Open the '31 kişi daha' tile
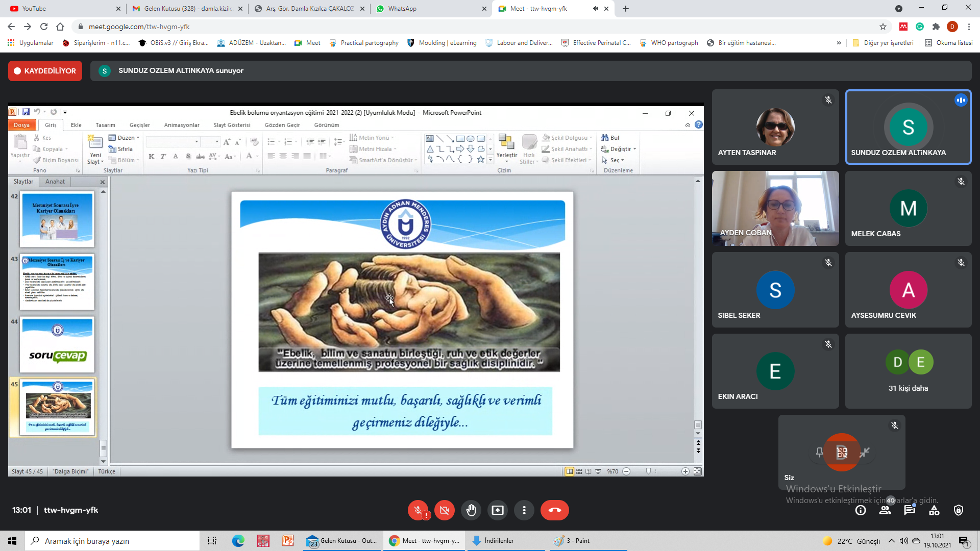This screenshot has width=980, height=551. (x=908, y=371)
